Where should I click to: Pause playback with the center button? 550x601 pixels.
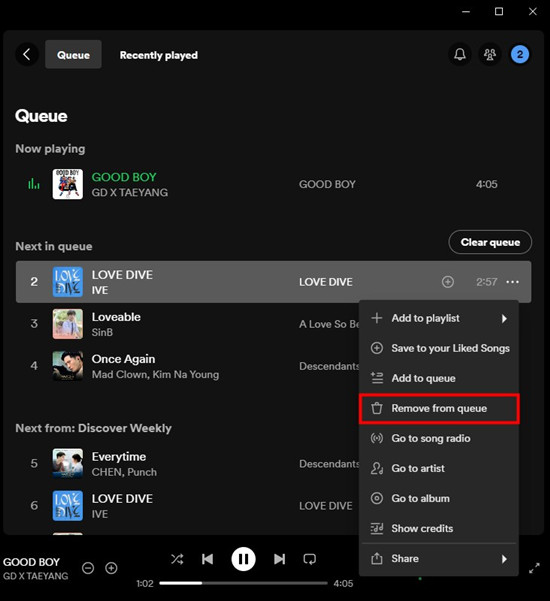pos(243,559)
